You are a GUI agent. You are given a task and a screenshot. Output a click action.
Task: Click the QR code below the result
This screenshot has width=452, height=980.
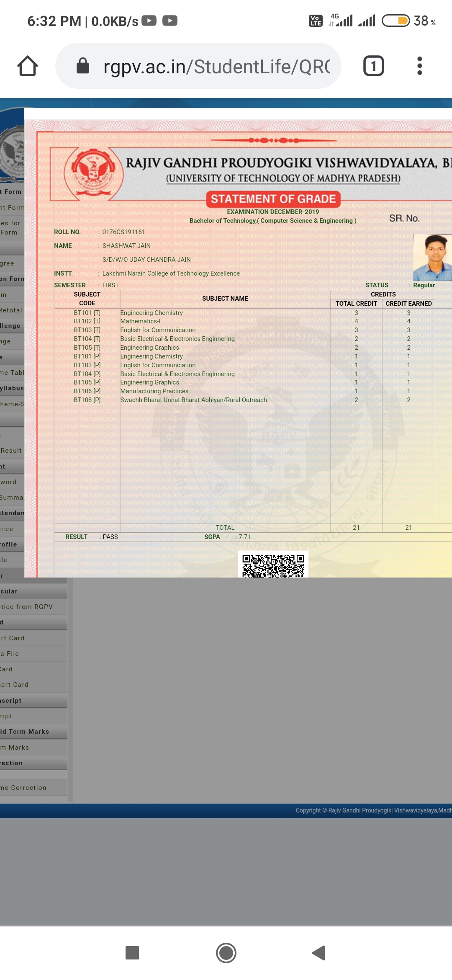tap(273, 565)
